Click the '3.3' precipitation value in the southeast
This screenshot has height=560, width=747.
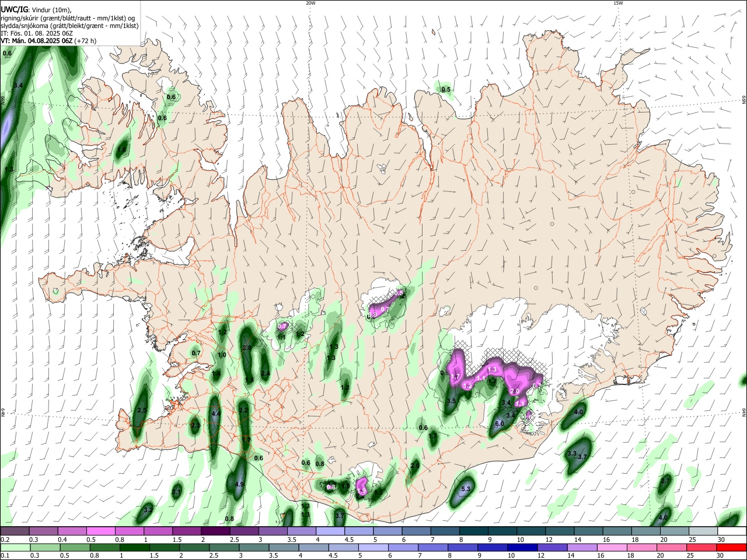(572, 453)
